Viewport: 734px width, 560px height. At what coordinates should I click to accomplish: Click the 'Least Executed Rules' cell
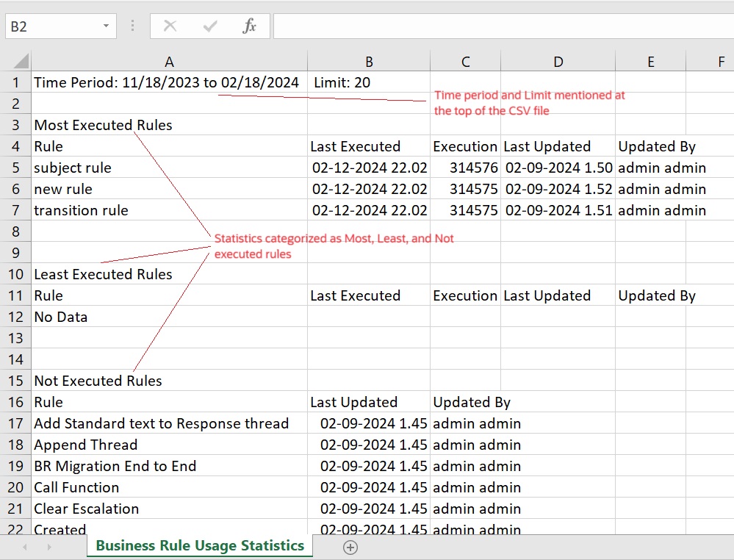(x=170, y=274)
